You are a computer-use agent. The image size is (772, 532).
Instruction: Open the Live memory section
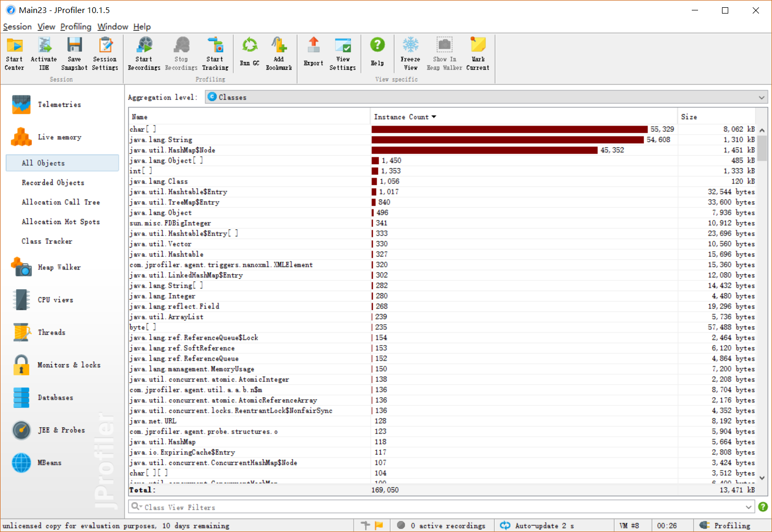63,138
